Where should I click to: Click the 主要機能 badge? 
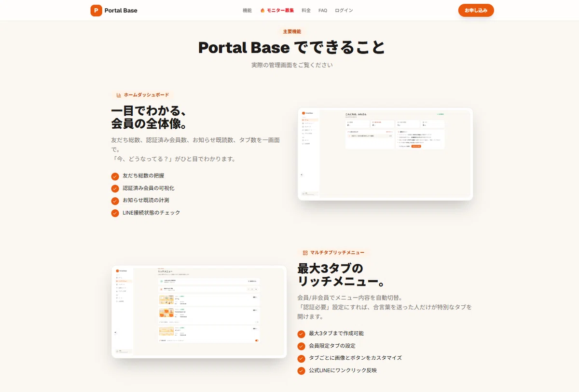pyautogui.click(x=292, y=31)
